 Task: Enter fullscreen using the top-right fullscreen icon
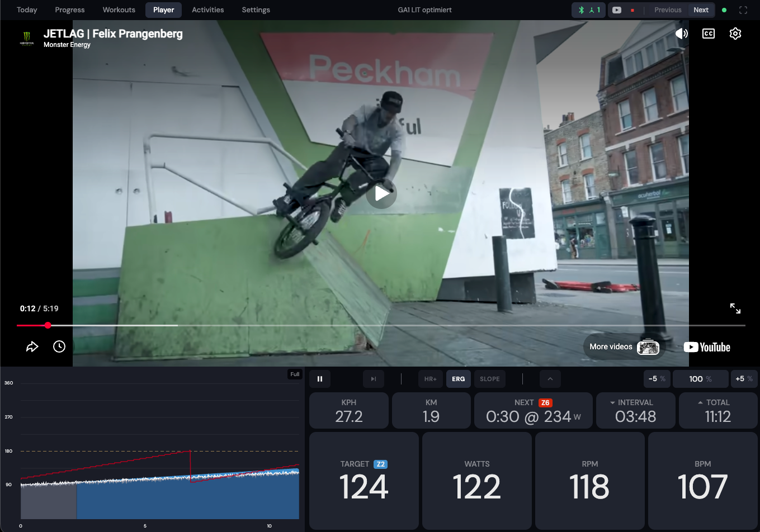743,9
